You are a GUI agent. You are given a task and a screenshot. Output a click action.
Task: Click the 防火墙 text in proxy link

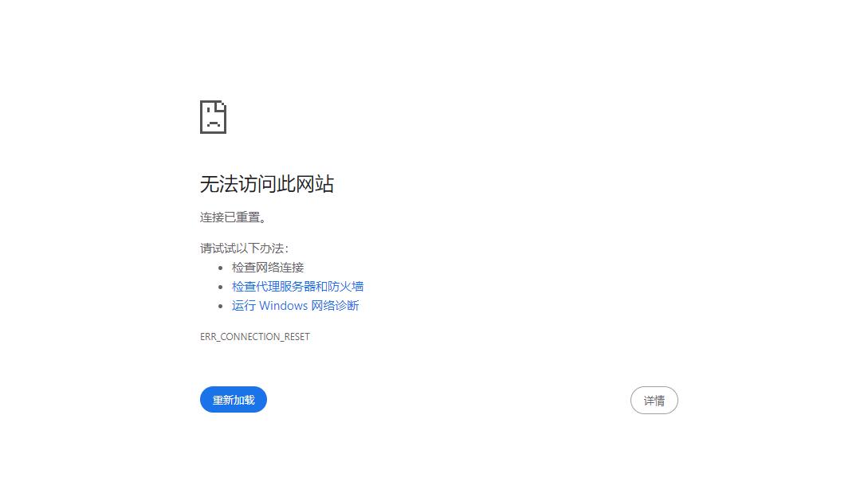(345, 287)
